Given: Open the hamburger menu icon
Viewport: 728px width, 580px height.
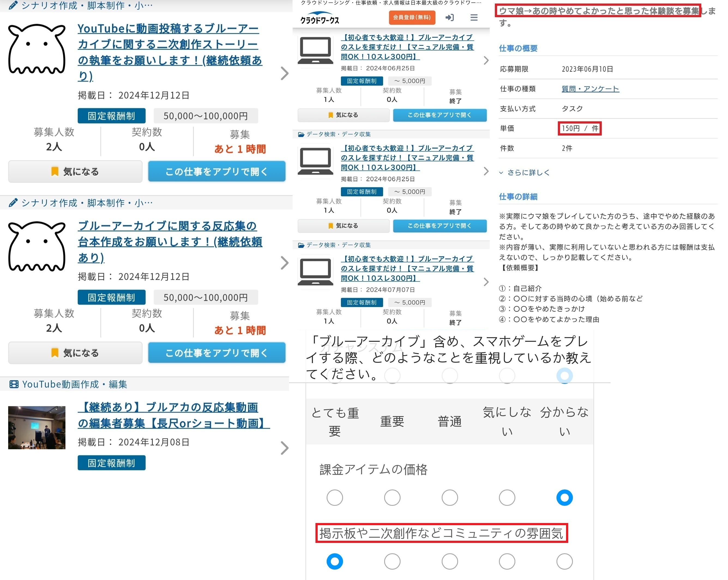Looking at the screenshot, I should click(474, 17).
